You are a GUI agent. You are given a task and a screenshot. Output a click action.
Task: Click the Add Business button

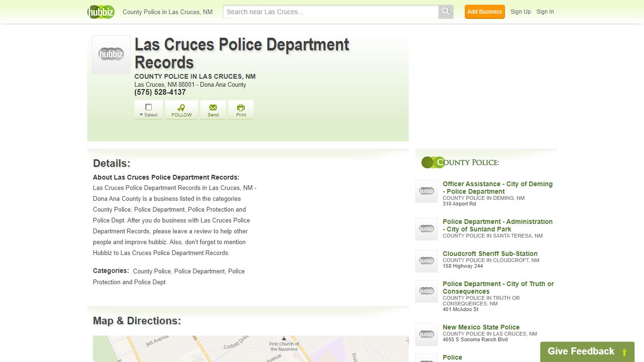coord(485,12)
